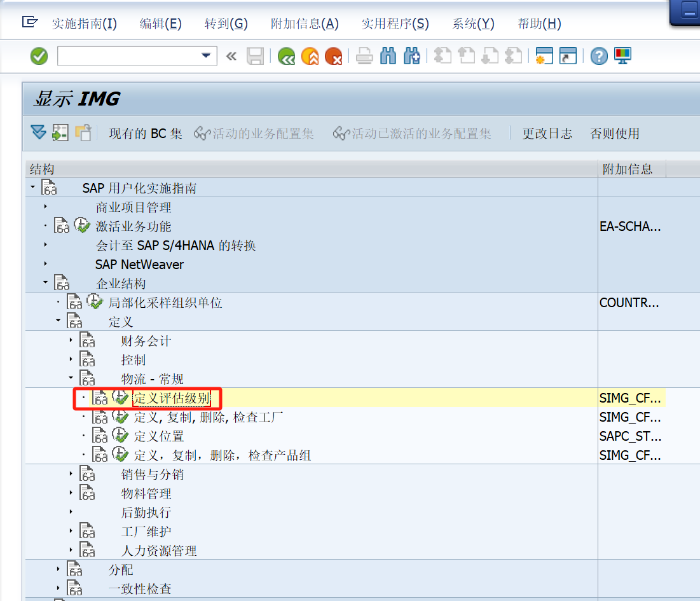Open the 实用程序(S) menu
The height and width of the screenshot is (601, 700).
[395, 24]
